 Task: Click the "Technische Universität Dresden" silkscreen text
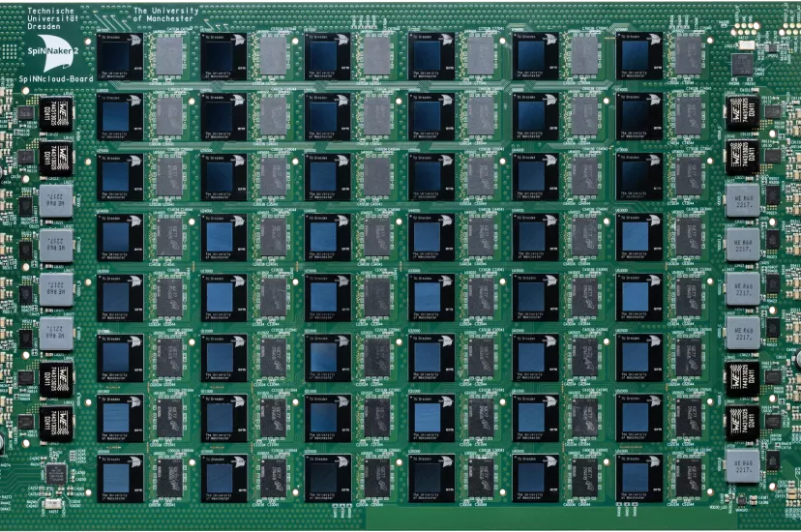pyautogui.click(x=50, y=18)
